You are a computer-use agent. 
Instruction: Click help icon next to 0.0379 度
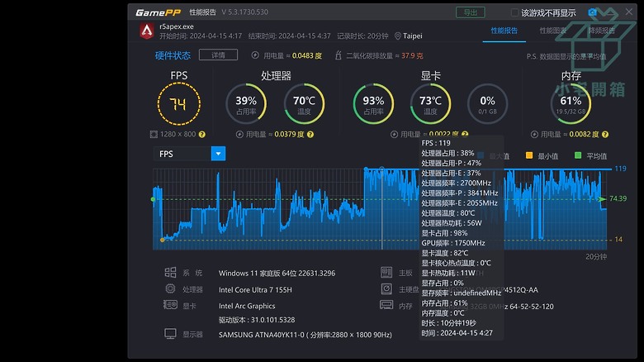pos(310,134)
